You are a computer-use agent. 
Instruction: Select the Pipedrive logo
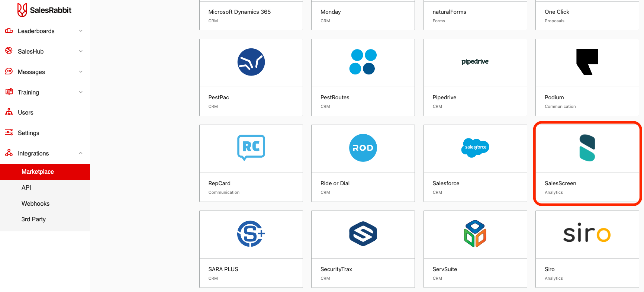(475, 62)
